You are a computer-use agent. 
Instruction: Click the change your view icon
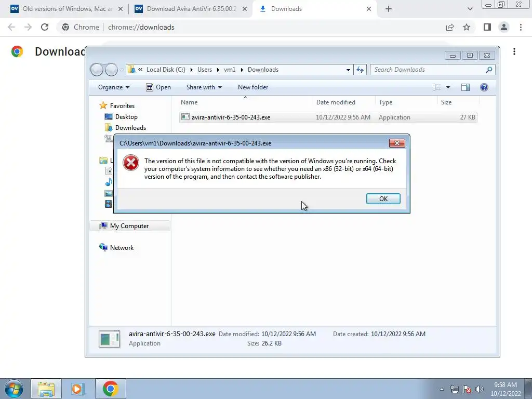pyautogui.click(x=436, y=87)
